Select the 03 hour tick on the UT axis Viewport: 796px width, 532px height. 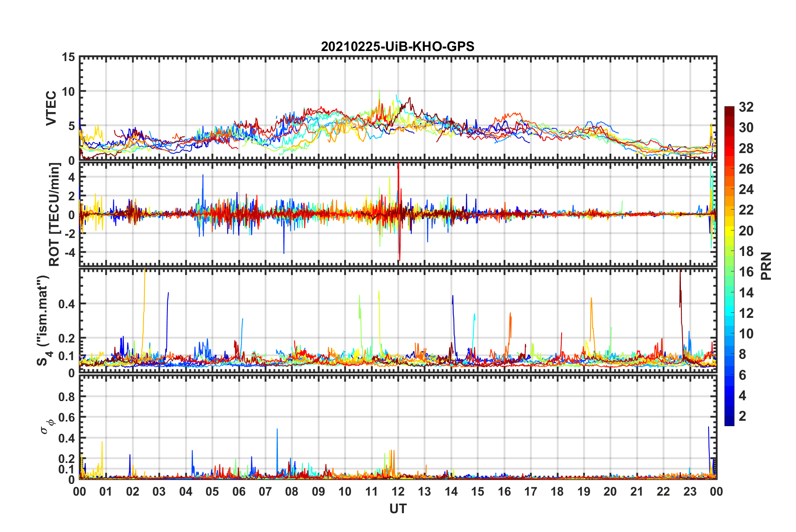click(159, 491)
